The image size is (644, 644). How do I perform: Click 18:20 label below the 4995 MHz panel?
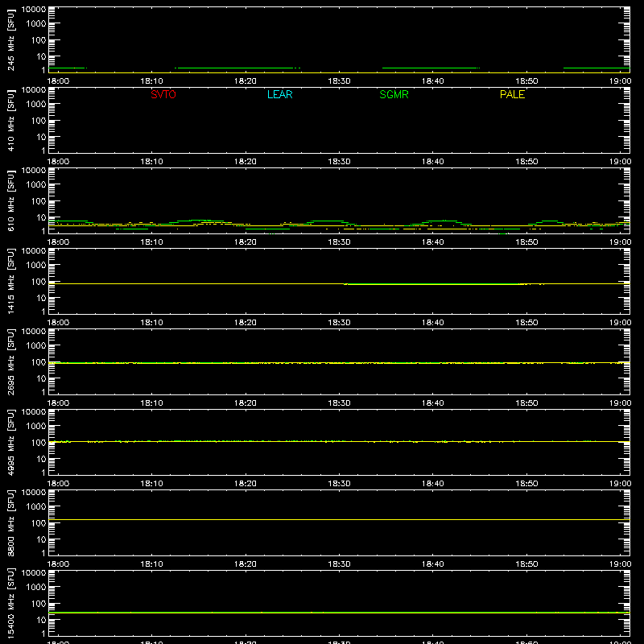[x=246, y=484]
